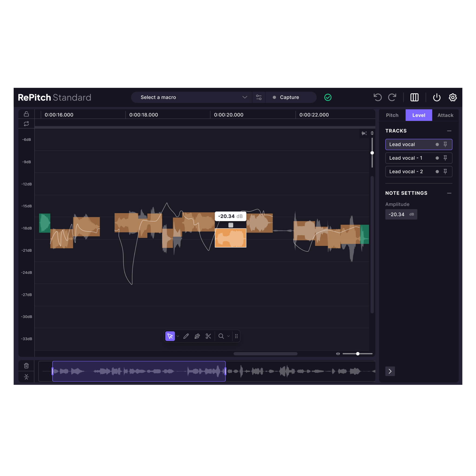Toggle the power bypass button
476x476 pixels.
click(436, 97)
